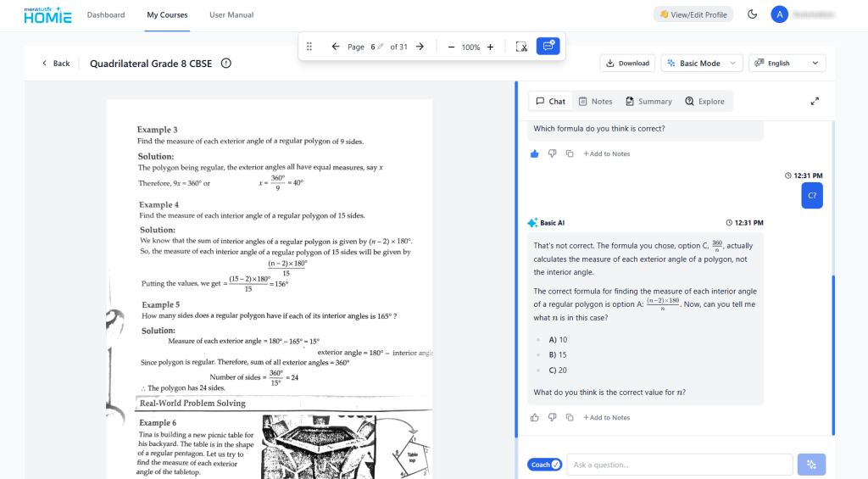Expand chat panel to fullscreen

[x=815, y=102]
